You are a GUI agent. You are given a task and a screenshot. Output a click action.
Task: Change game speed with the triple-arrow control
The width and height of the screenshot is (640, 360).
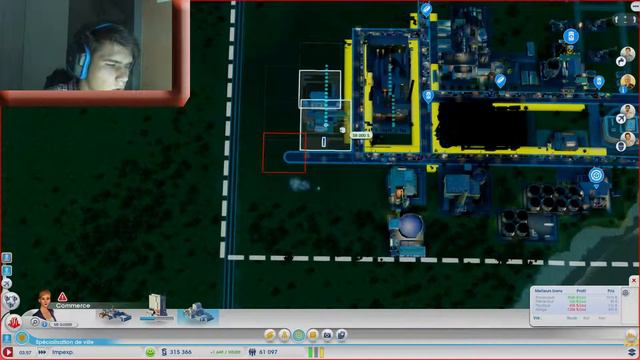pos(42,352)
